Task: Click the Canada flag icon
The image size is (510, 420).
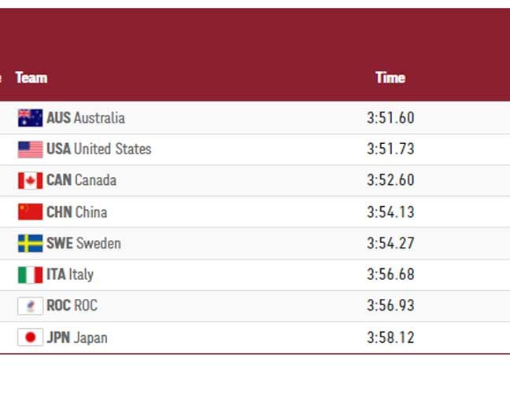Action: point(30,181)
